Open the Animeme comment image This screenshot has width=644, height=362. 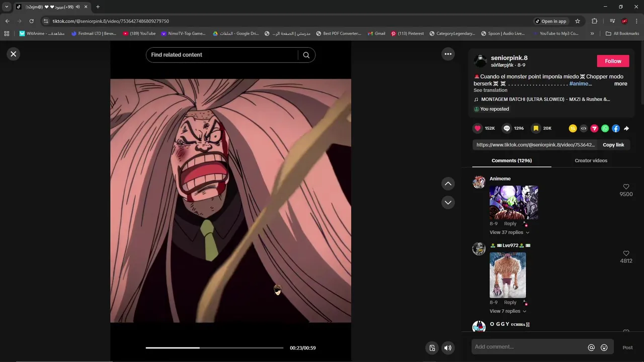(514, 203)
